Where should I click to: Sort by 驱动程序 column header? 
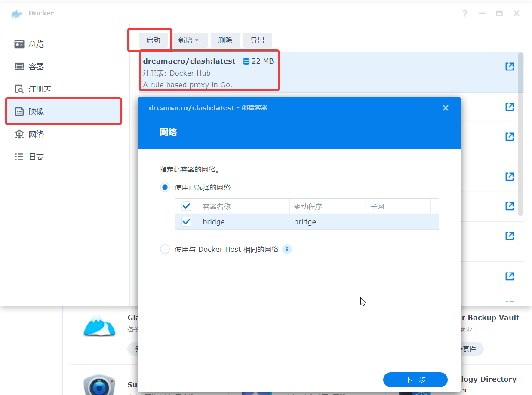click(327, 206)
